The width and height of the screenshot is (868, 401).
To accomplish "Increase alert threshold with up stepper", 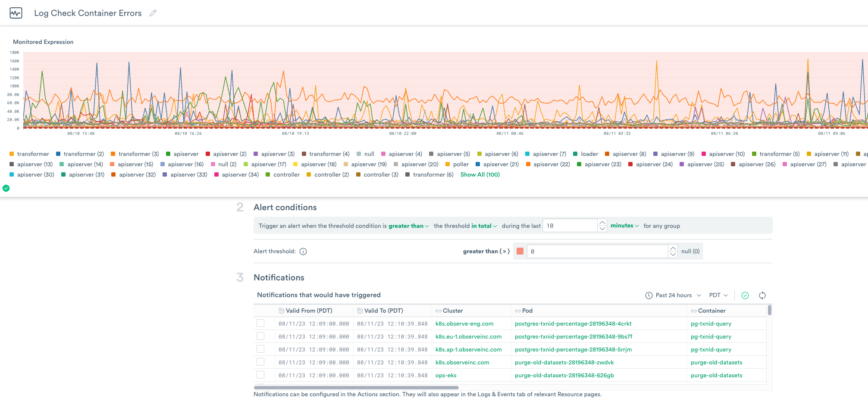I will coord(673,248).
